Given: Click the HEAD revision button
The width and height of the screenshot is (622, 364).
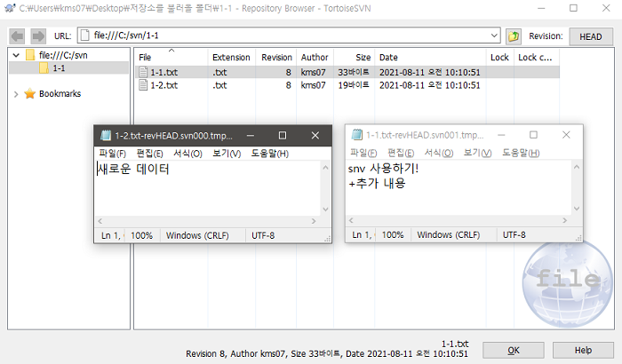Looking at the screenshot, I should click(x=590, y=36).
